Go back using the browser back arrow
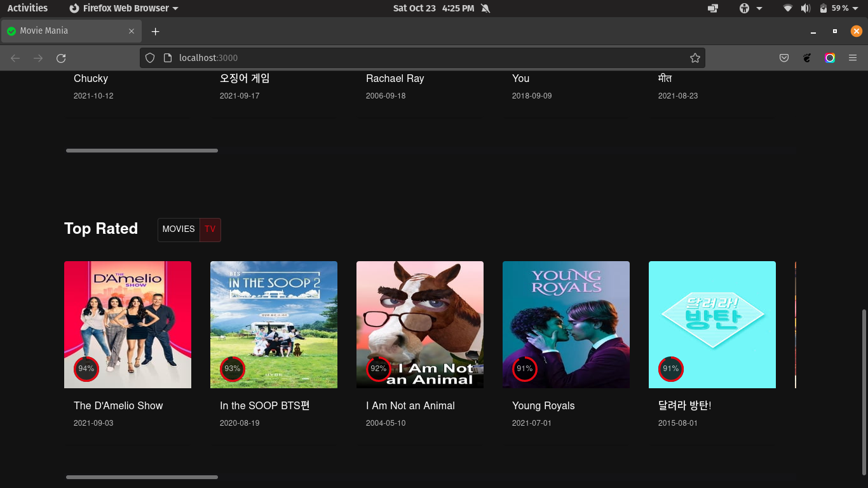The height and width of the screenshot is (488, 868). 15,58
